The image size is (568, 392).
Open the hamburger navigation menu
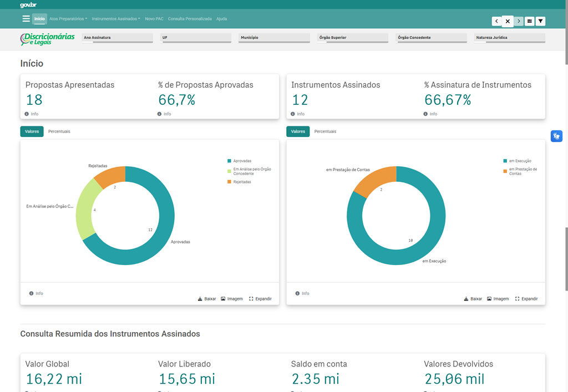point(26,19)
